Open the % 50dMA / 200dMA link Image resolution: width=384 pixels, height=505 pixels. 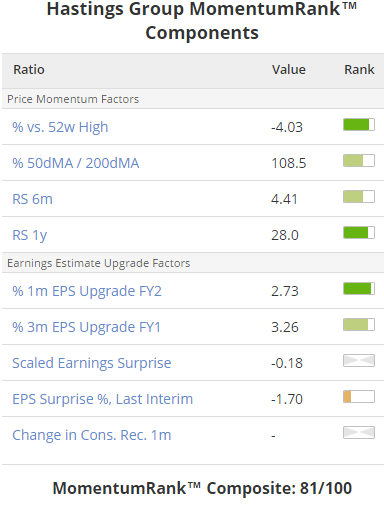pos(76,163)
